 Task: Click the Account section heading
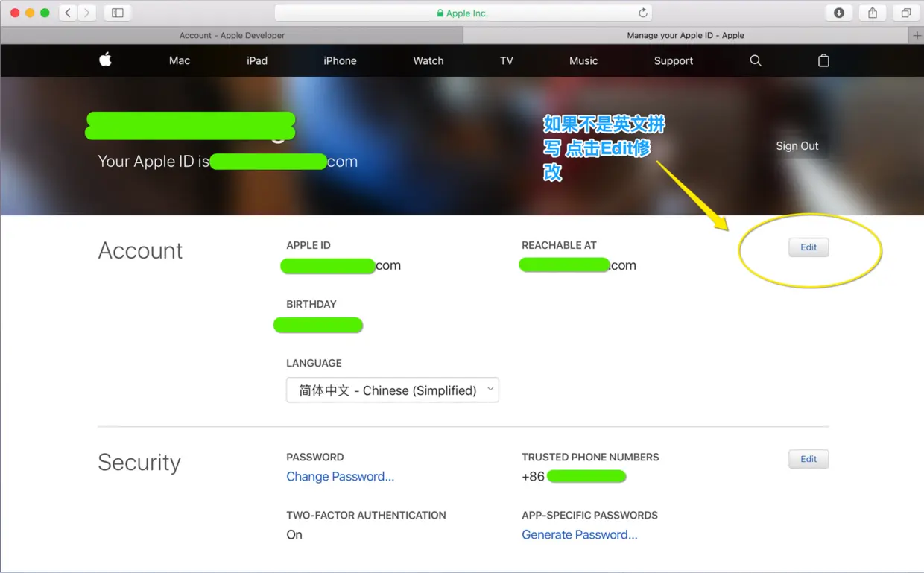tap(140, 251)
